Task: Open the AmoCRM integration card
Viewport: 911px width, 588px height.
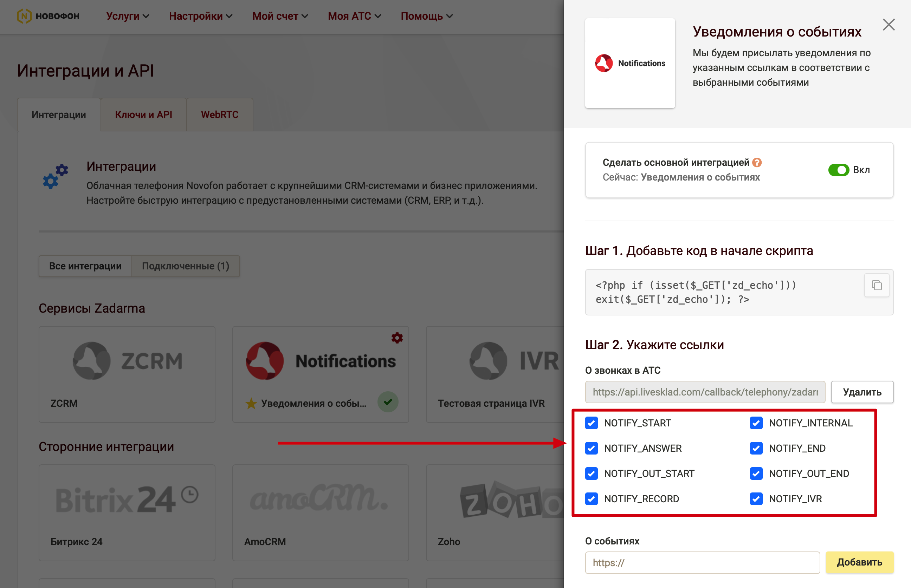Action: click(x=321, y=513)
